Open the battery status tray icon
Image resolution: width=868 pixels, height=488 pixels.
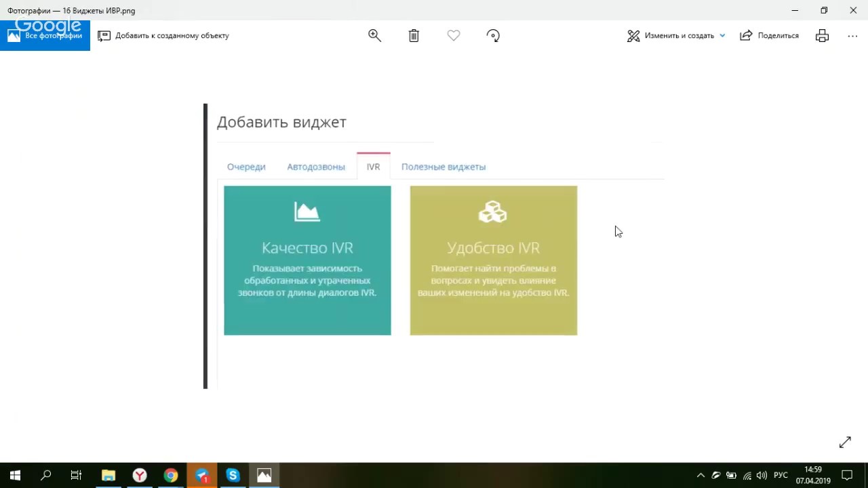tap(731, 475)
